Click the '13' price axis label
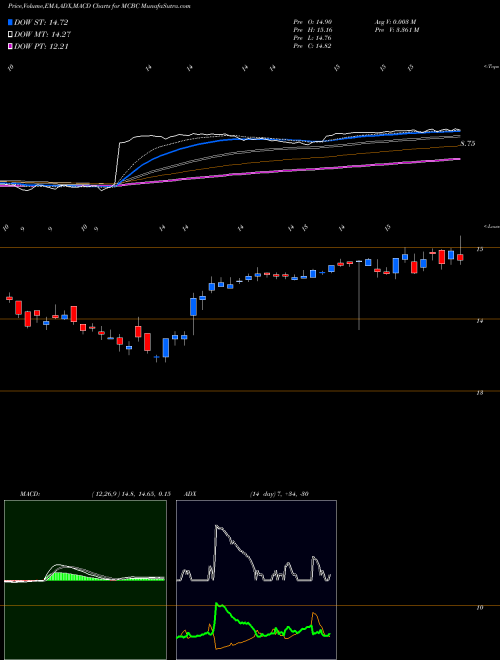Screen dimensions: 500x660 479,392
